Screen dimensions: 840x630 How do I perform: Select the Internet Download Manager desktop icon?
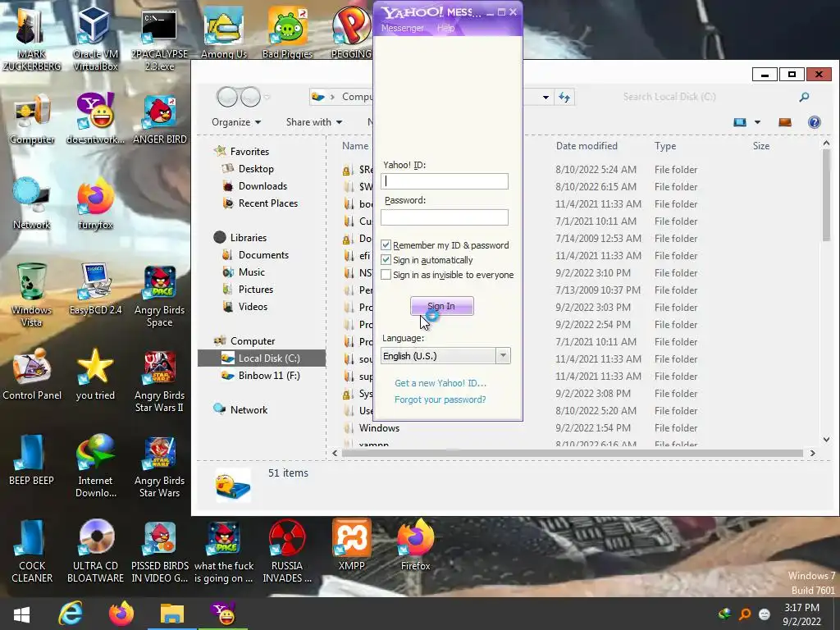click(x=95, y=465)
